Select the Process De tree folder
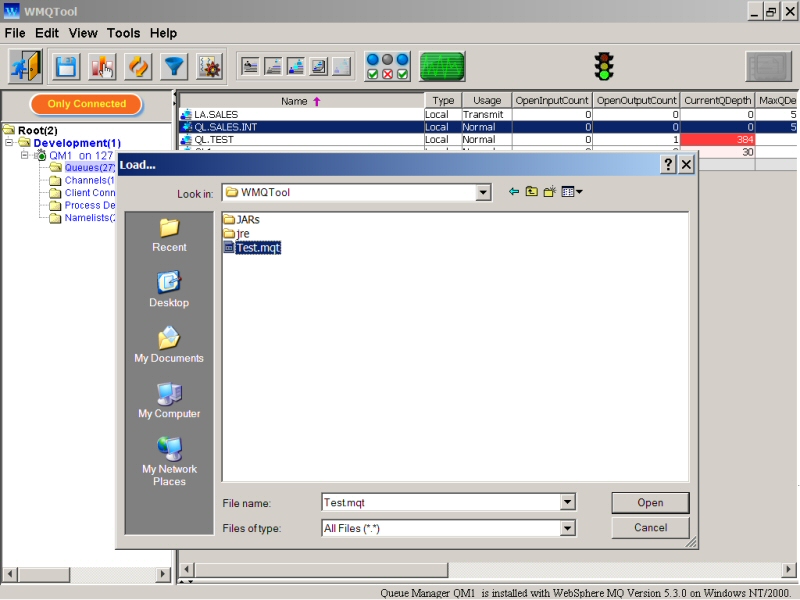 pyautogui.click(x=83, y=205)
